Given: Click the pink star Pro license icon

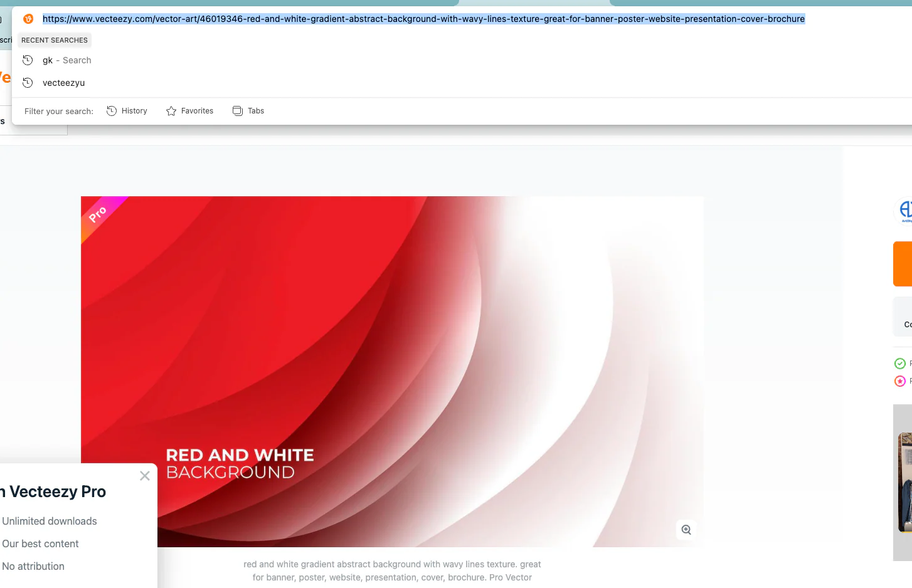Looking at the screenshot, I should point(900,381).
